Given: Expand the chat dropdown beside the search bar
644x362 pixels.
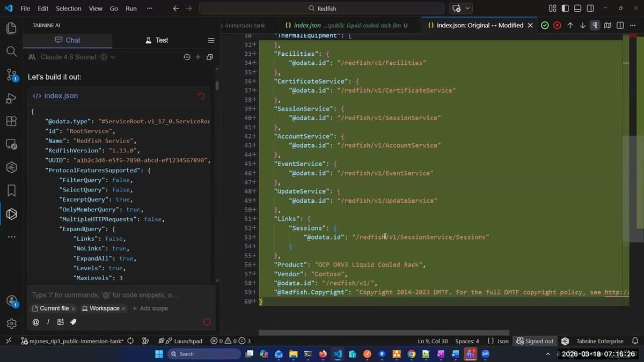Looking at the screenshot, I should click(468, 9).
